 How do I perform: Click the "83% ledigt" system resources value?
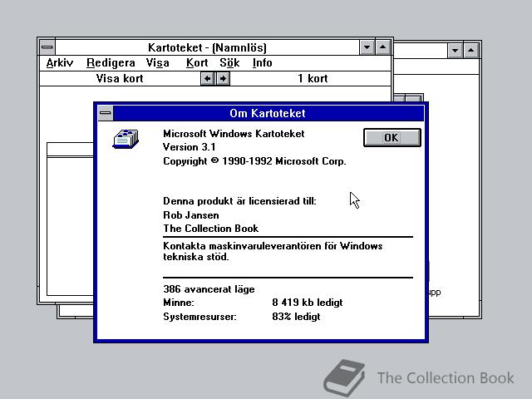(x=296, y=317)
